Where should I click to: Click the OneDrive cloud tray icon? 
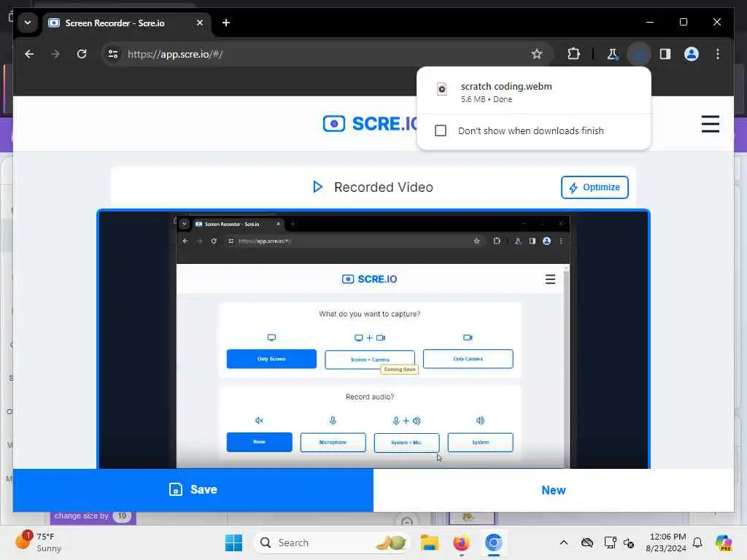coord(587,542)
